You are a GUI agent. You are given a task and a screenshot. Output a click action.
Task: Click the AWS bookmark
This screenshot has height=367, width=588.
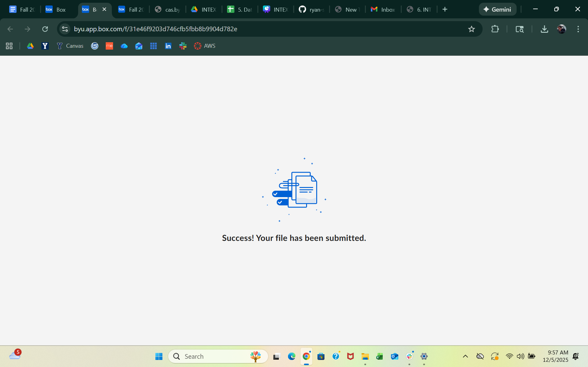point(205,46)
